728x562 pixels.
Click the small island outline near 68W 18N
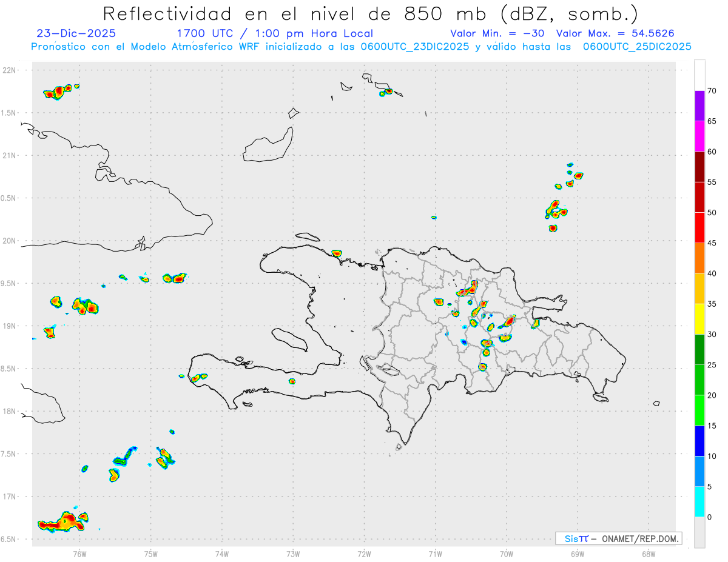pyautogui.click(x=656, y=404)
